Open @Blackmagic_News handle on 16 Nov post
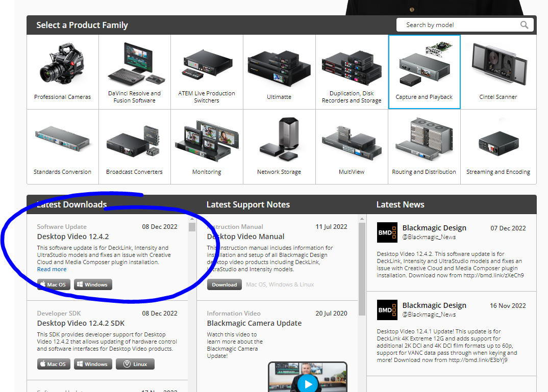Viewport: 548px width, 392px height. tap(429, 315)
